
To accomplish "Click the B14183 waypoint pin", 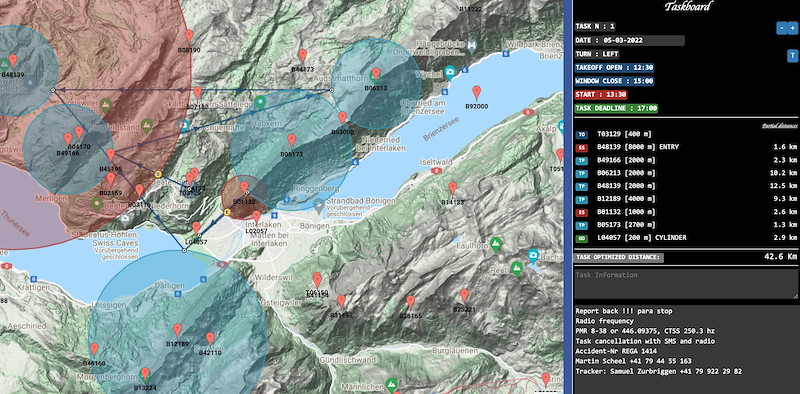I will [x=453, y=189].
